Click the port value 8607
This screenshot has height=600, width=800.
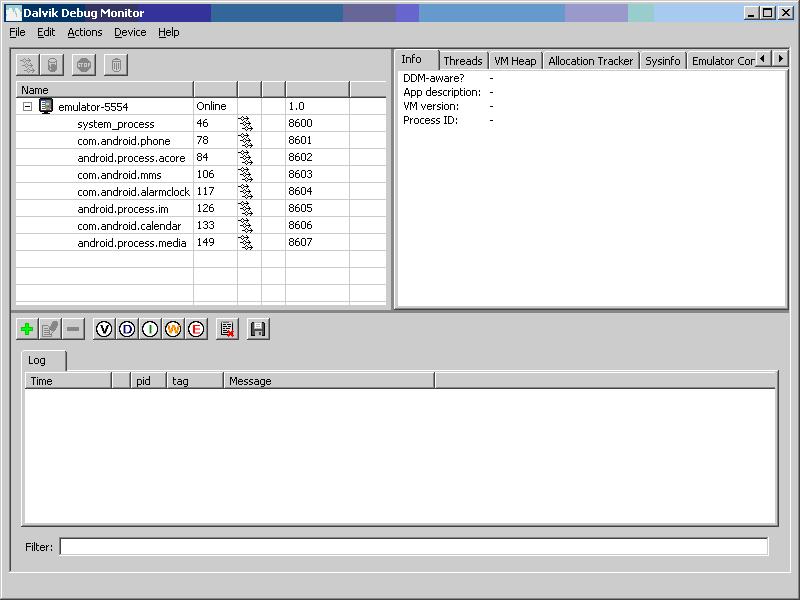(300, 242)
